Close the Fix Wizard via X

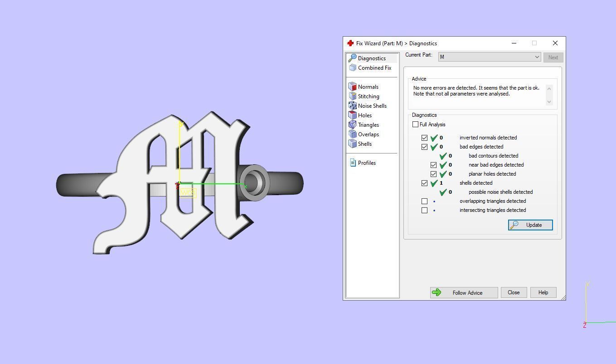click(555, 43)
